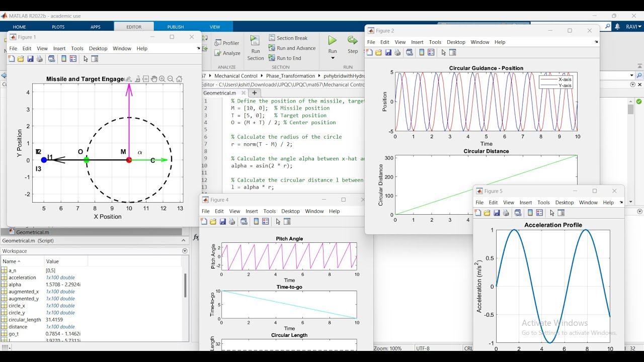This screenshot has height=362, width=644.
Task: Open Insert menu in Figure 2
Action: [417, 42]
